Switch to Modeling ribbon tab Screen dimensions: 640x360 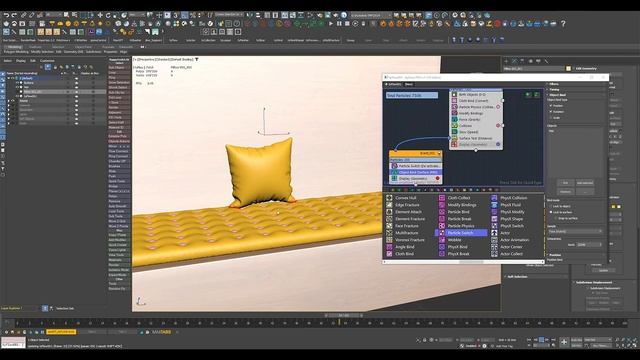tap(15, 47)
